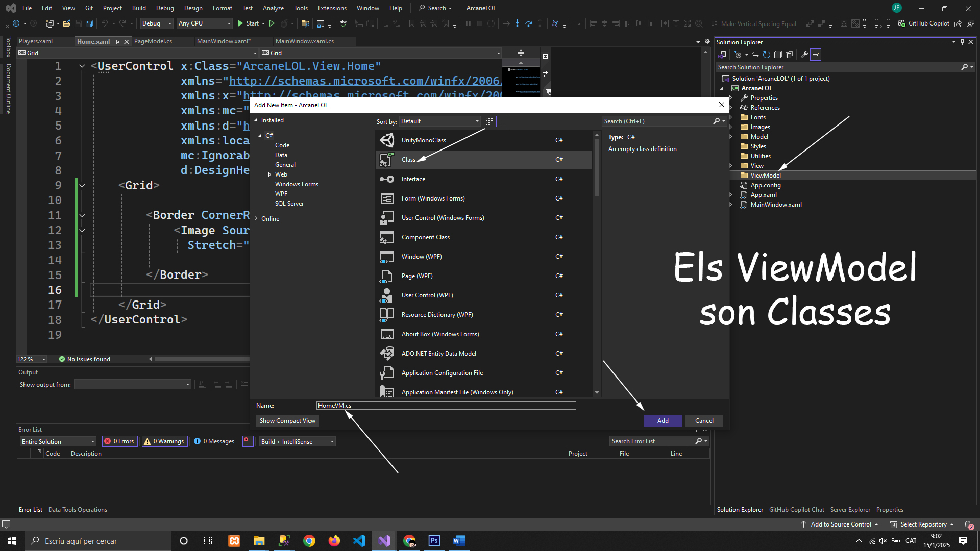
Task: Open the Extensions menu
Action: tap(332, 8)
